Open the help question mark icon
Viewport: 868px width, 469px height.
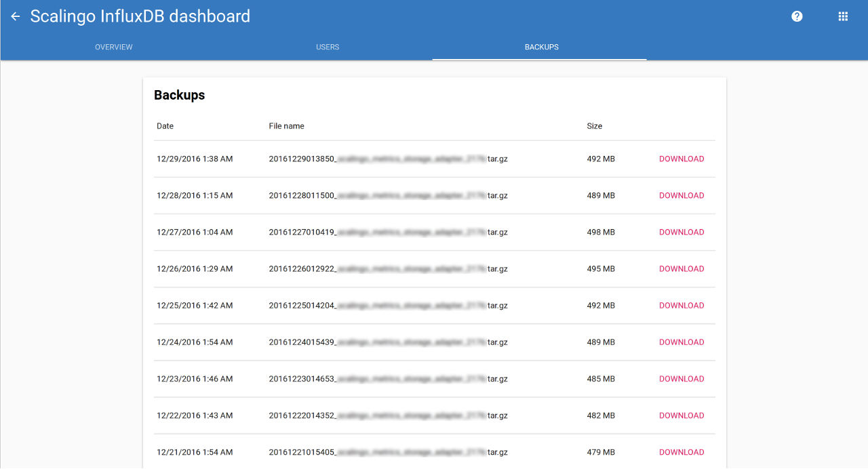pyautogui.click(x=797, y=16)
